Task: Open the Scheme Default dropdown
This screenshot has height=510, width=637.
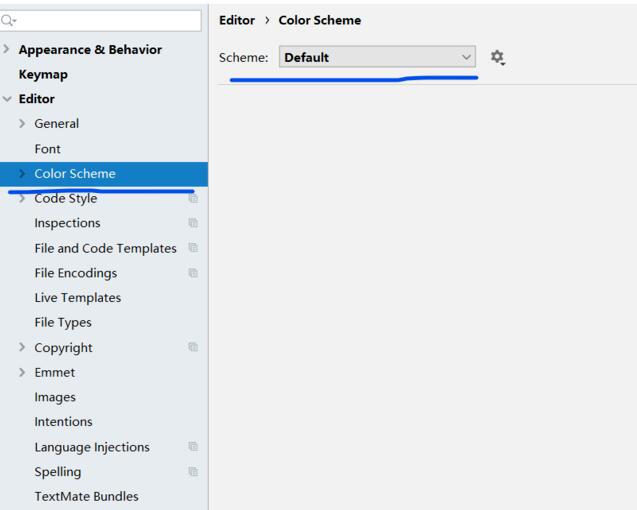Action: [x=377, y=57]
